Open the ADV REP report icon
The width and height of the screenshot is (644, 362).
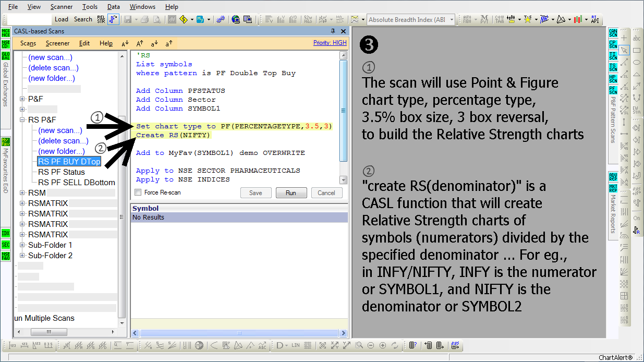[613, 177]
